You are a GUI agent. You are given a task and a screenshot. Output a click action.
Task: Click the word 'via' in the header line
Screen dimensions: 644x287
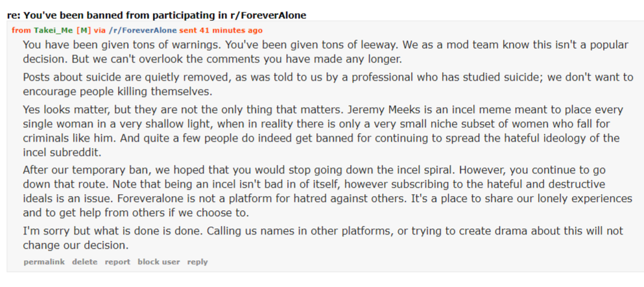[x=100, y=31]
